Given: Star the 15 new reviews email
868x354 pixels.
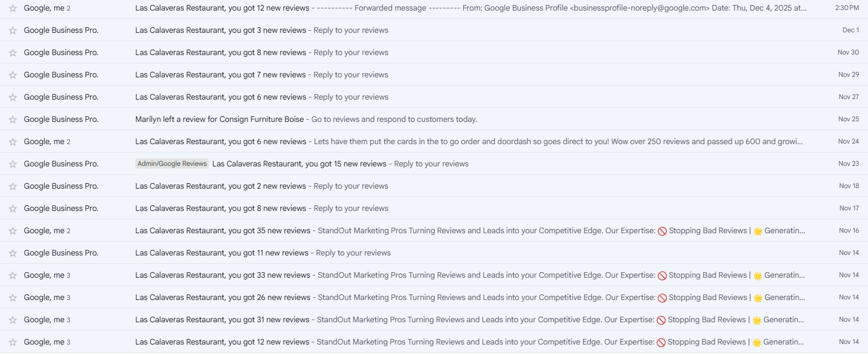Looking at the screenshot, I should (x=13, y=164).
